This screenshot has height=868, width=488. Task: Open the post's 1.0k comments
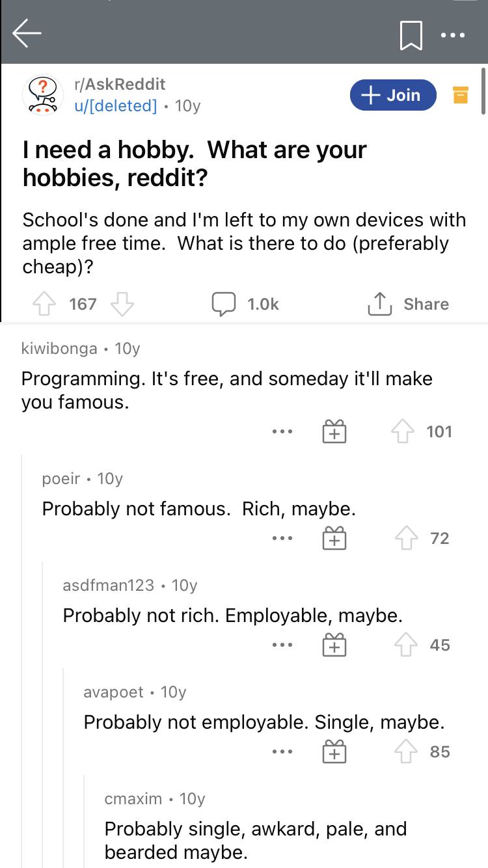point(245,304)
